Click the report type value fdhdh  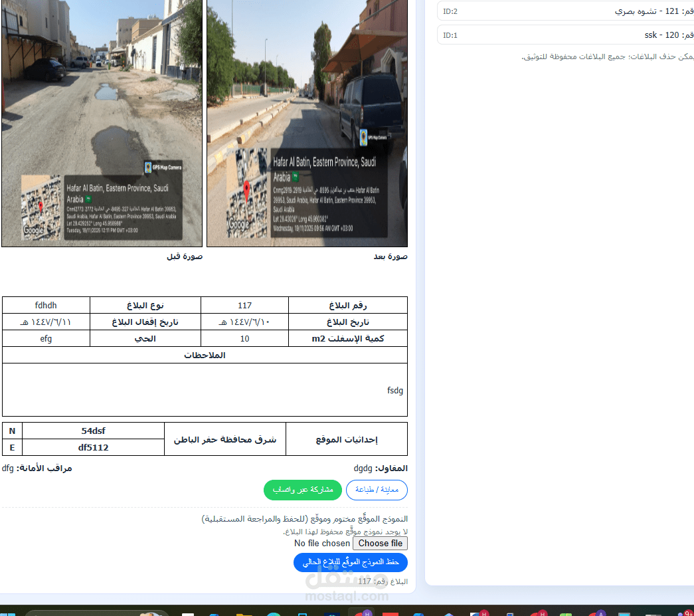46,306
